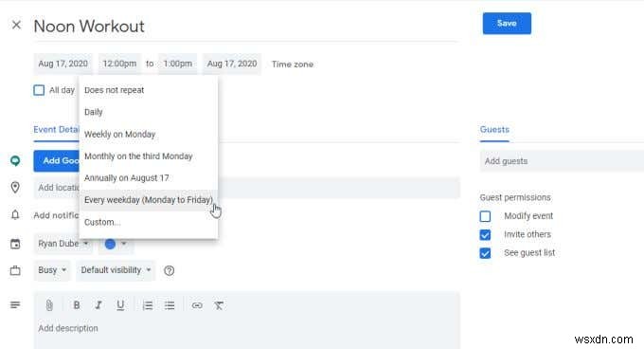Select Monthly on the third Monday
This screenshot has width=644, height=349.
click(x=149, y=156)
